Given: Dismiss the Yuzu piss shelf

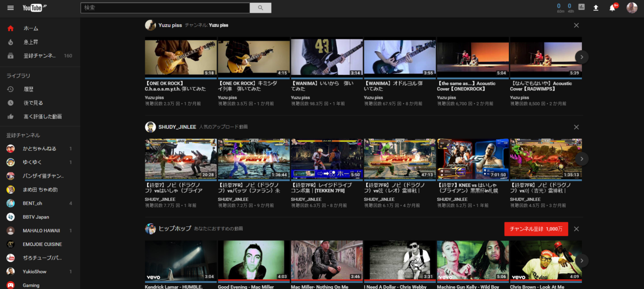Looking at the screenshot, I should 576,25.
